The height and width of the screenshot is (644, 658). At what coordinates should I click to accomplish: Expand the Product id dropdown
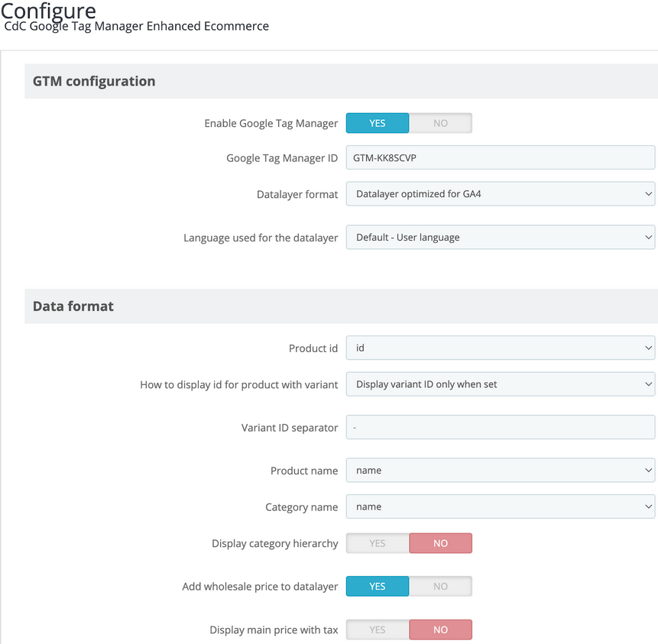point(500,348)
